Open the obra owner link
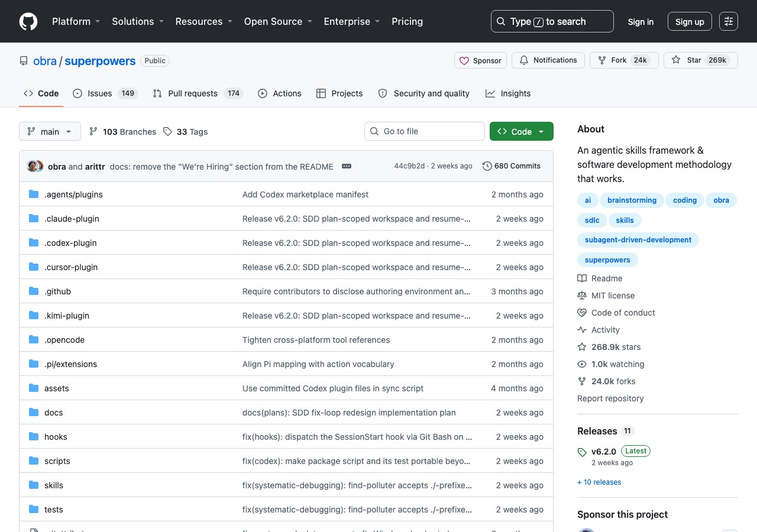 tap(45, 61)
